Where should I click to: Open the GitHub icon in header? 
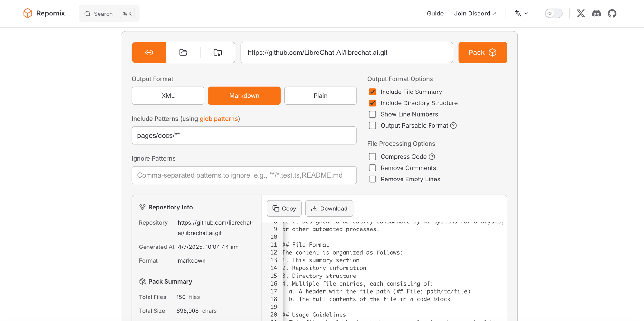(x=612, y=14)
